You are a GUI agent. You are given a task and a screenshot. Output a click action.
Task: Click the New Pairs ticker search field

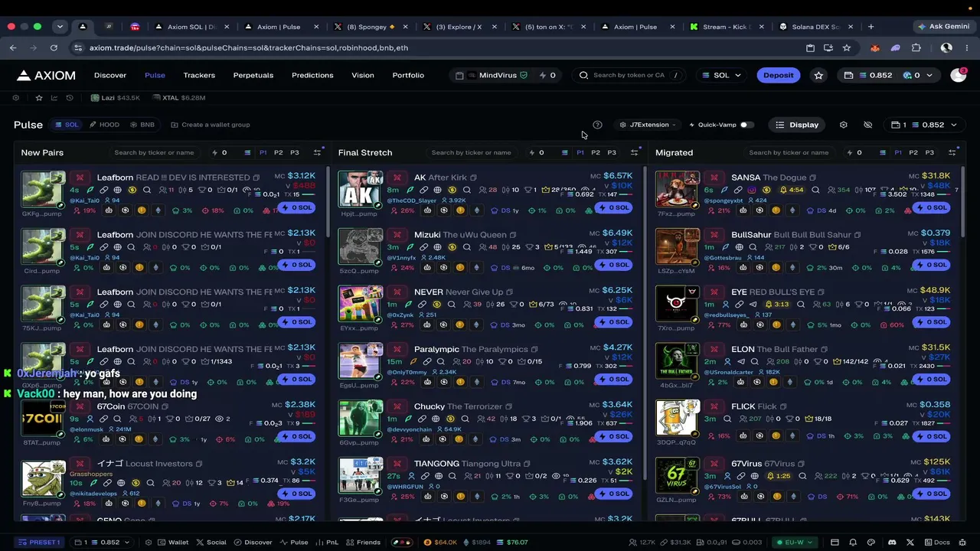(x=153, y=152)
